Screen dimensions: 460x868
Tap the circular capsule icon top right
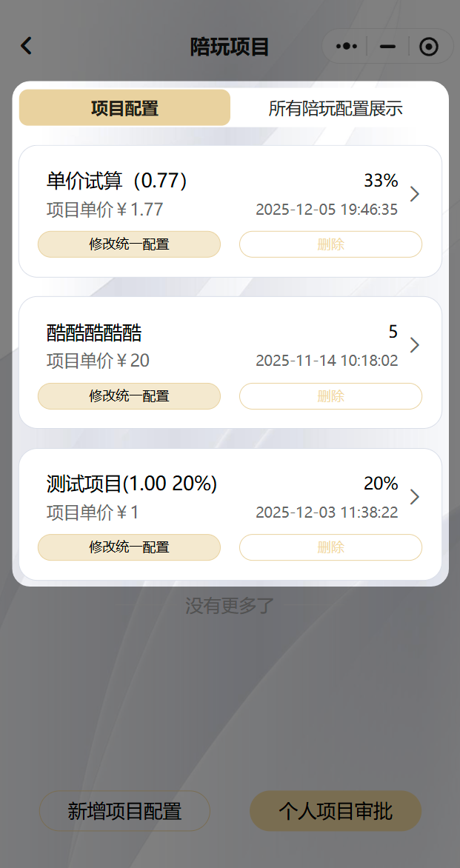click(428, 46)
